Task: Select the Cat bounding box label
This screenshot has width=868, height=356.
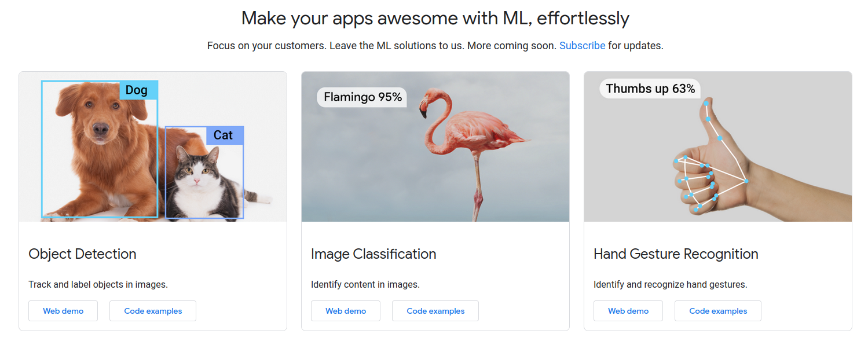Action: [225, 135]
